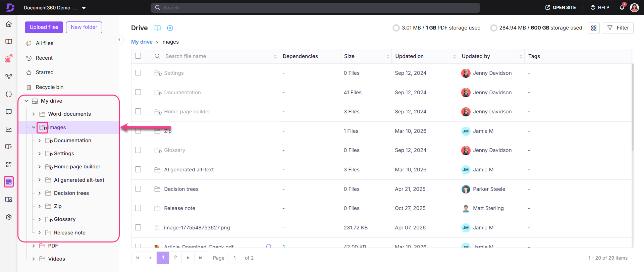Click the Page number input field

click(234, 258)
